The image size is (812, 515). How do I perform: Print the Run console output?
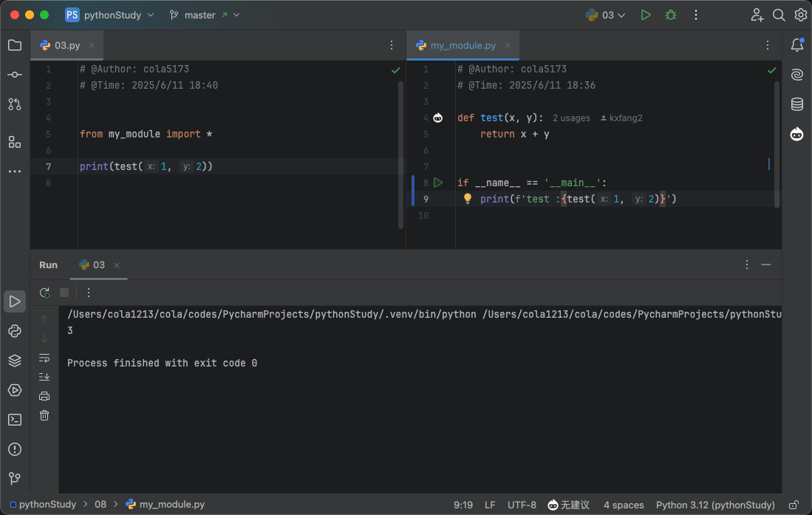point(44,396)
